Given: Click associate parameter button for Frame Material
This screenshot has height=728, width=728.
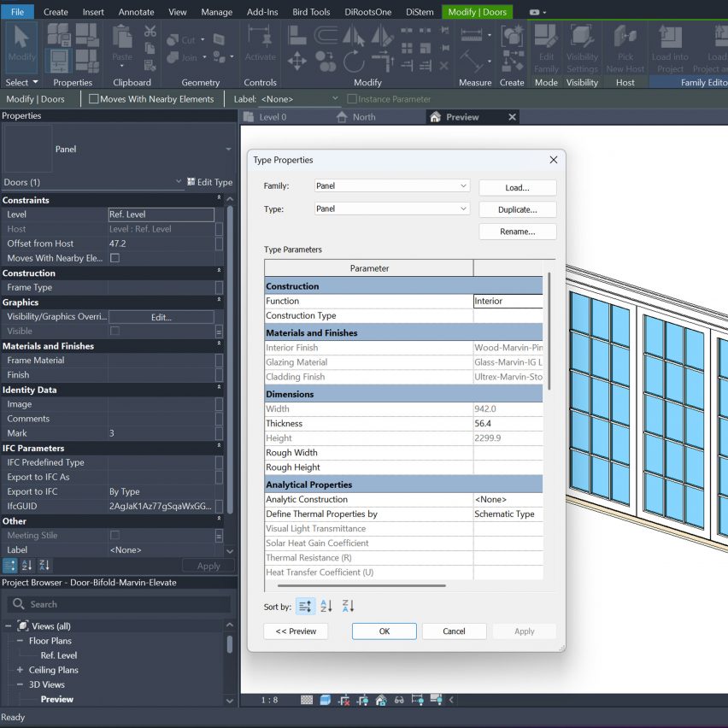Looking at the screenshot, I should (x=219, y=361).
